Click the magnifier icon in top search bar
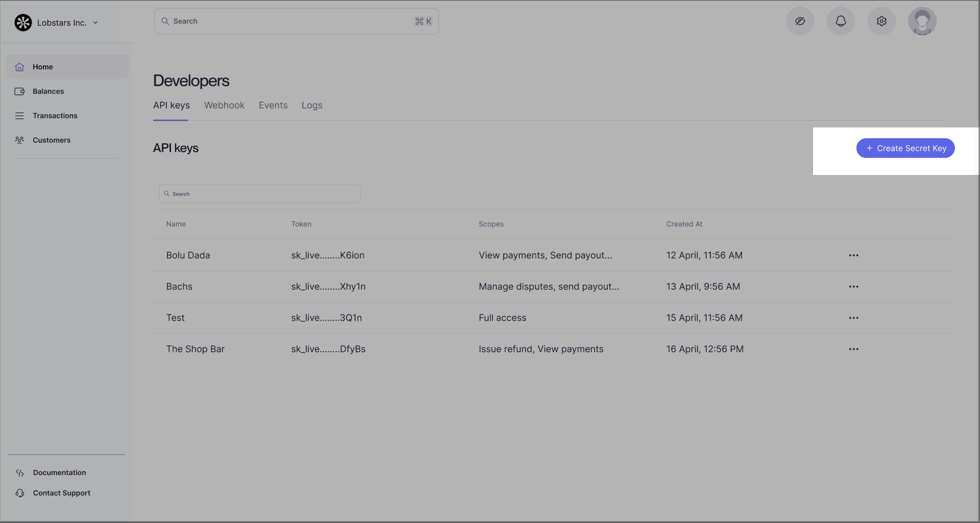Screen dimensions: 980x523 (x=165, y=21)
